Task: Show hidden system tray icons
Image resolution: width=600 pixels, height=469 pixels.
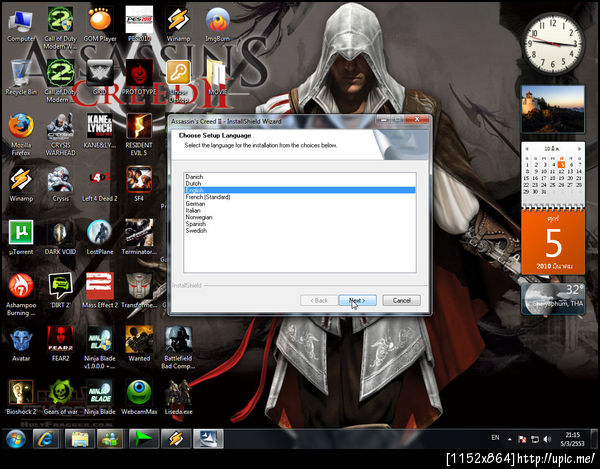Action: coord(510,439)
